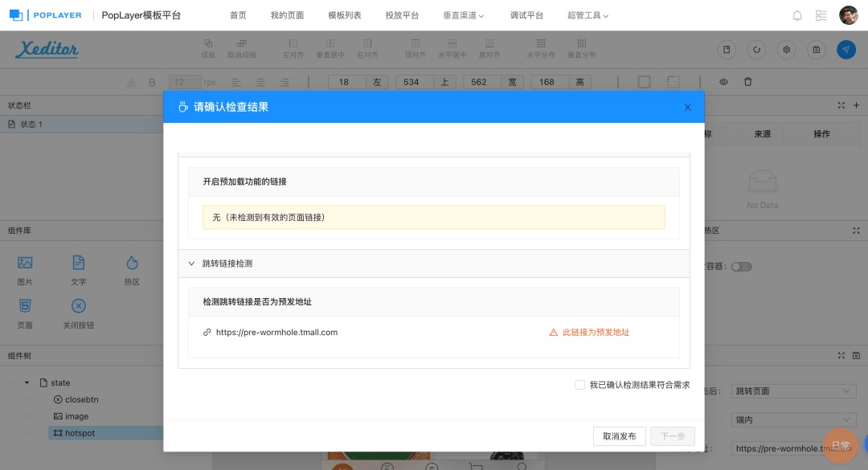Select image in component tree
This screenshot has width=868, height=470.
click(x=71, y=416)
